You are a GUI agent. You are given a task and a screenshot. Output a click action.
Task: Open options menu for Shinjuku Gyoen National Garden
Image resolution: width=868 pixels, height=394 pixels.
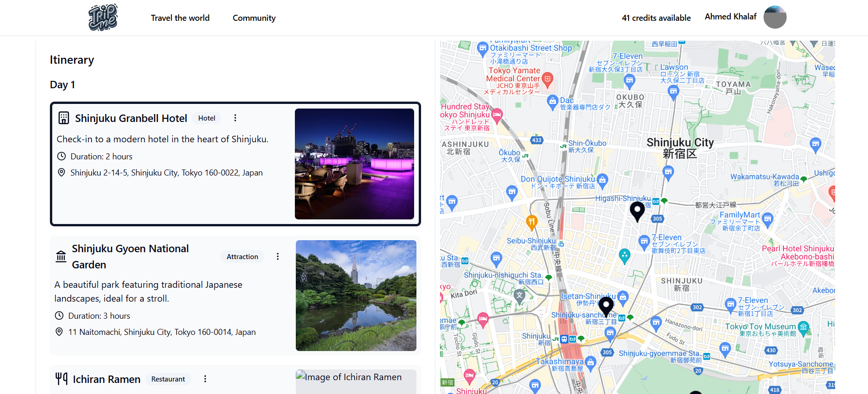pos(278,256)
